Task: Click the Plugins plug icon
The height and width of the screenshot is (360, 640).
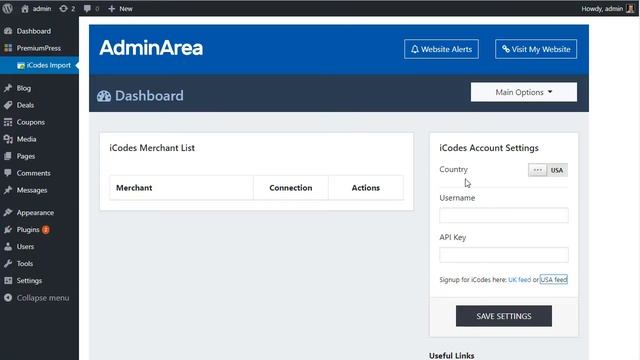Action: pyautogui.click(x=8, y=230)
